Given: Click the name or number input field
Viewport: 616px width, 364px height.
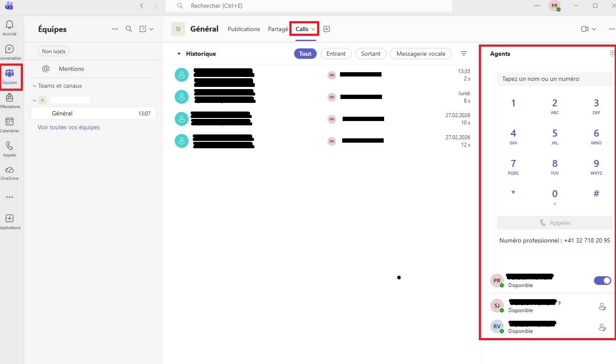Looking at the screenshot, I should click(x=554, y=79).
